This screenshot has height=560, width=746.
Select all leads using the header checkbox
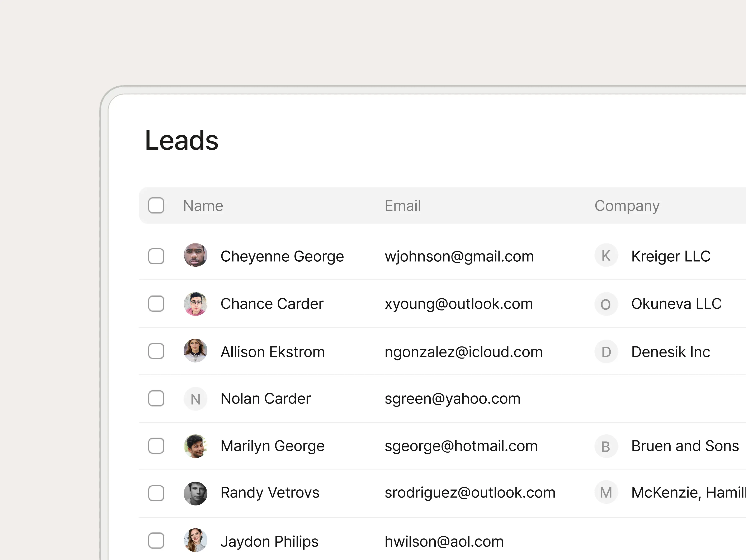(x=156, y=205)
